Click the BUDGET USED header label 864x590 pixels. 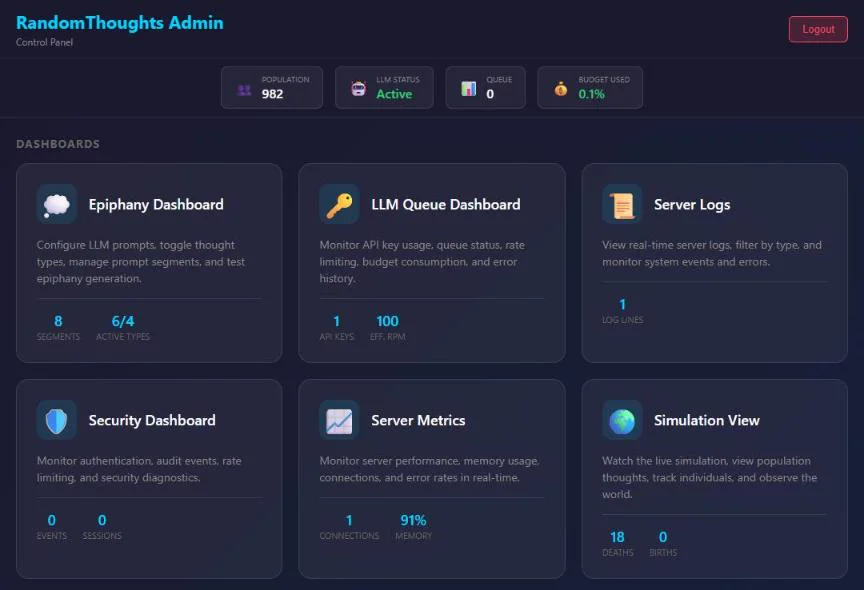[604, 80]
